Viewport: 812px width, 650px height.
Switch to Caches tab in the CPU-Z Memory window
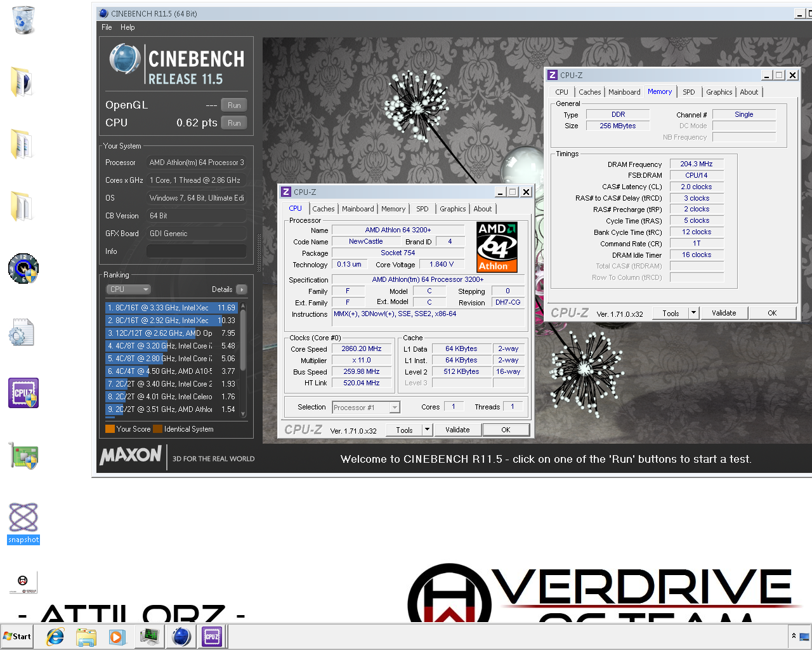590,92
